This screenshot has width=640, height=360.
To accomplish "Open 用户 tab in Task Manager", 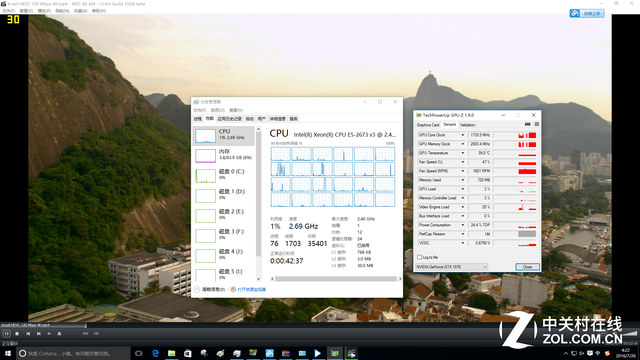I will [262, 119].
